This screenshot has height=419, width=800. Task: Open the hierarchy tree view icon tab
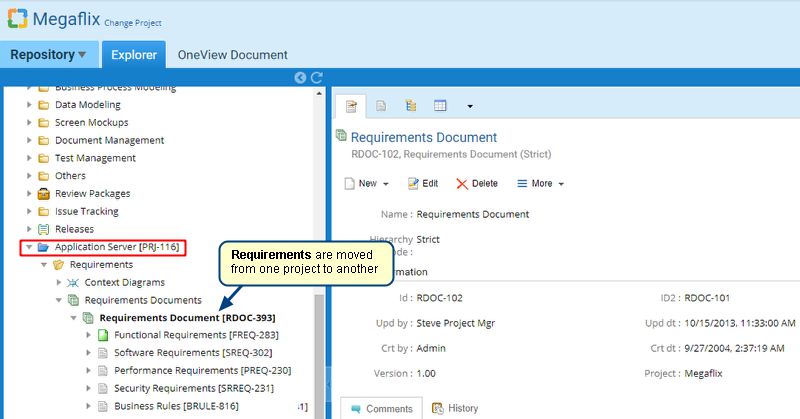point(410,105)
